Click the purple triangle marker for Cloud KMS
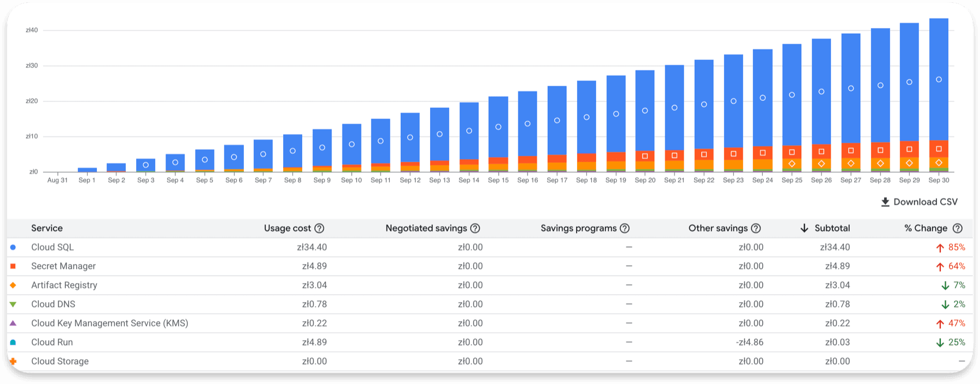The image size is (980, 384). click(x=13, y=323)
